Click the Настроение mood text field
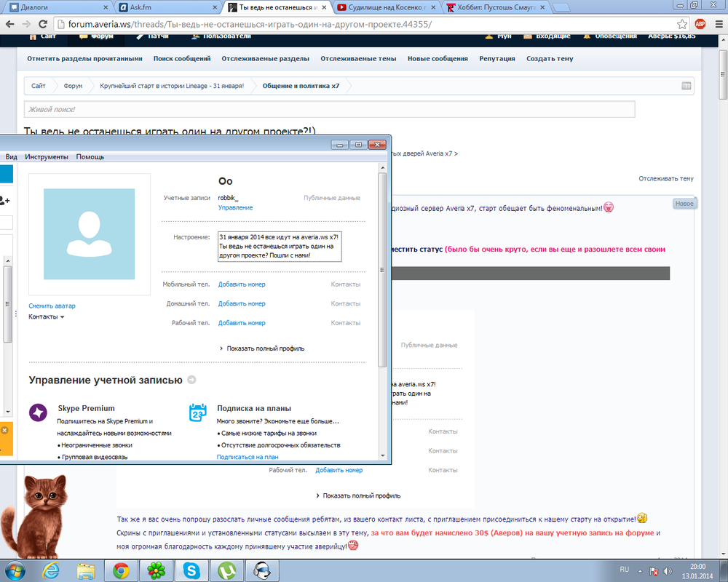 280,247
